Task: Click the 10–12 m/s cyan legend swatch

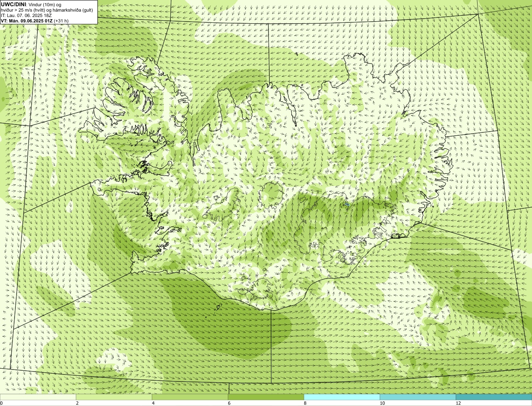Action: [418, 397]
